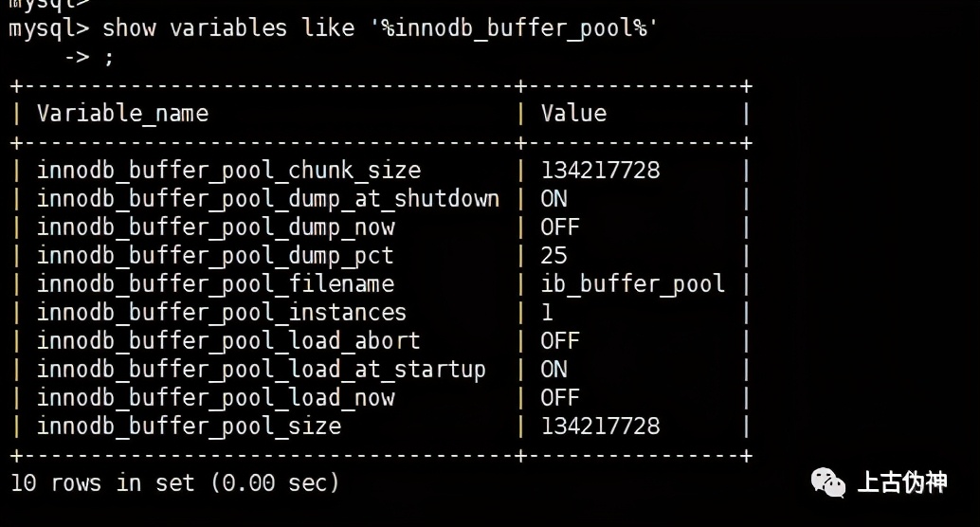Click the mysql> prompt on the command line
Screen dimensions: 980x527
click(49, 28)
